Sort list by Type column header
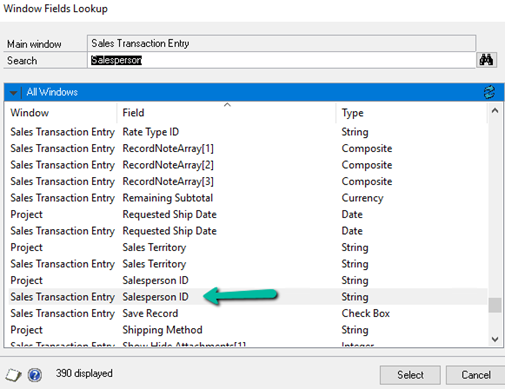The height and width of the screenshot is (389, 505). point(412,113)
